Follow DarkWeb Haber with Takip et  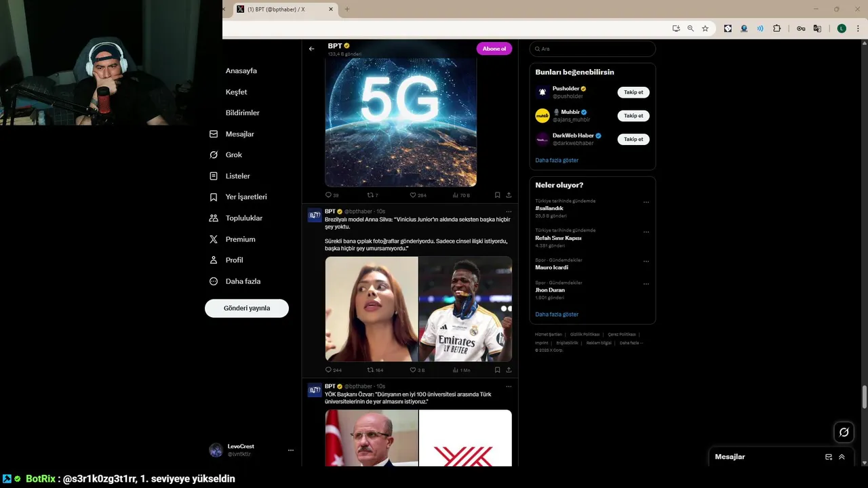click(633, 139)
